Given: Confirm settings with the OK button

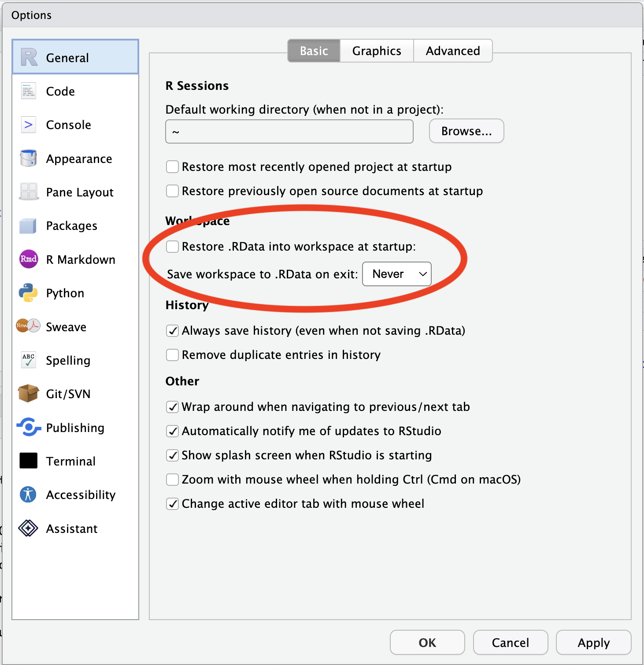Looking at the screenshot, I should [427, 643].
